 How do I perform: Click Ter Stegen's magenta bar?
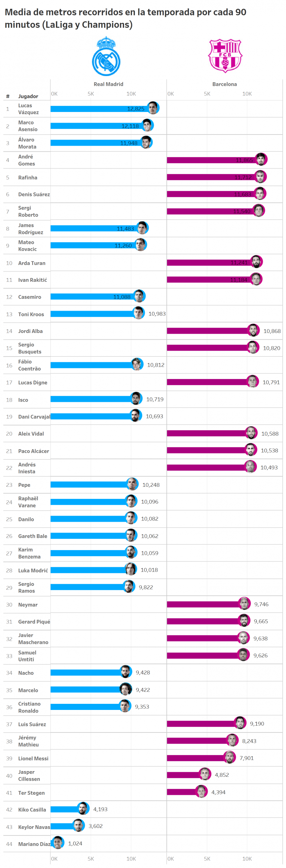coord(182,792)
